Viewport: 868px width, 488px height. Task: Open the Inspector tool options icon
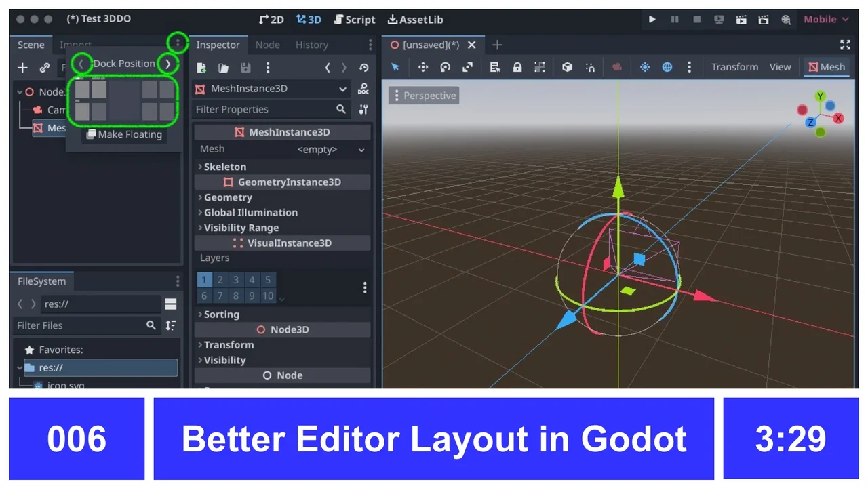tap(363, 109)
